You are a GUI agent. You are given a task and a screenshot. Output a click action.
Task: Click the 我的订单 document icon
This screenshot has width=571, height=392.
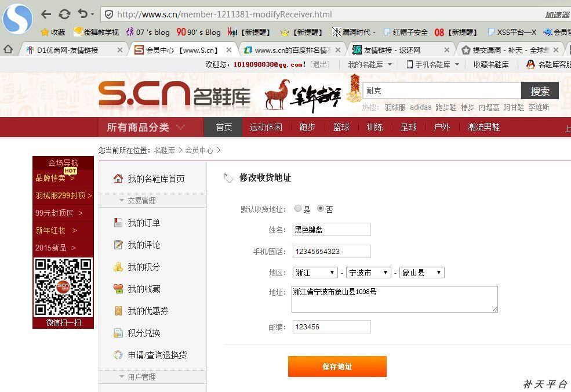pyautogui.click(x=118, y=223)
